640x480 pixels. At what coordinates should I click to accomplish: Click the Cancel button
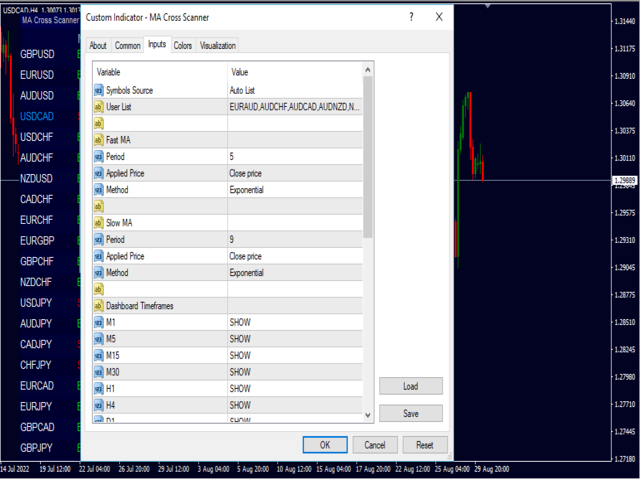point(375,445)
